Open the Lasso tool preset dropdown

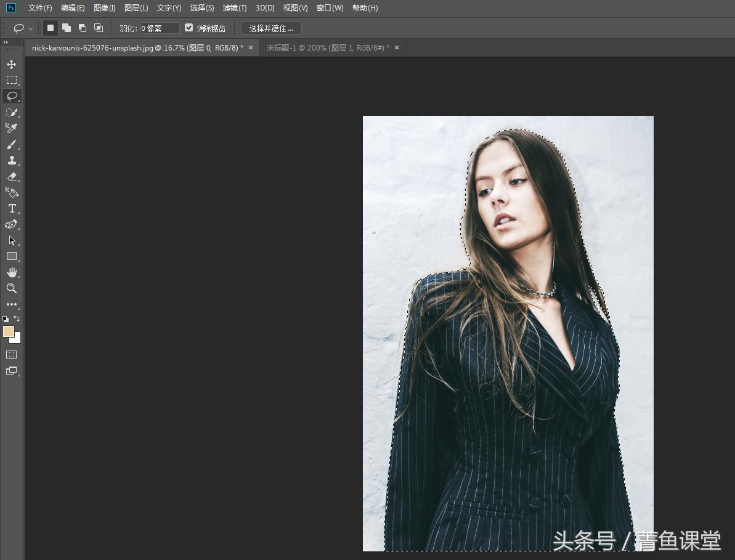click(x=30, y=28)
